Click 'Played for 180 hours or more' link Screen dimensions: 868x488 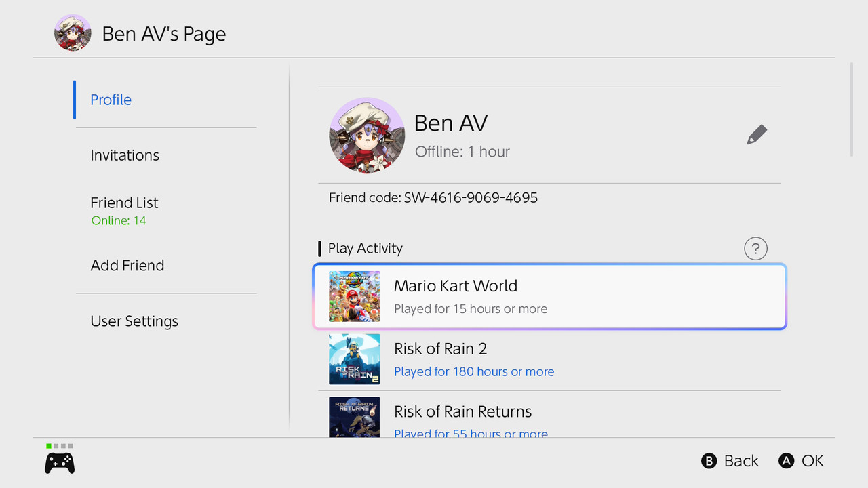474,371
